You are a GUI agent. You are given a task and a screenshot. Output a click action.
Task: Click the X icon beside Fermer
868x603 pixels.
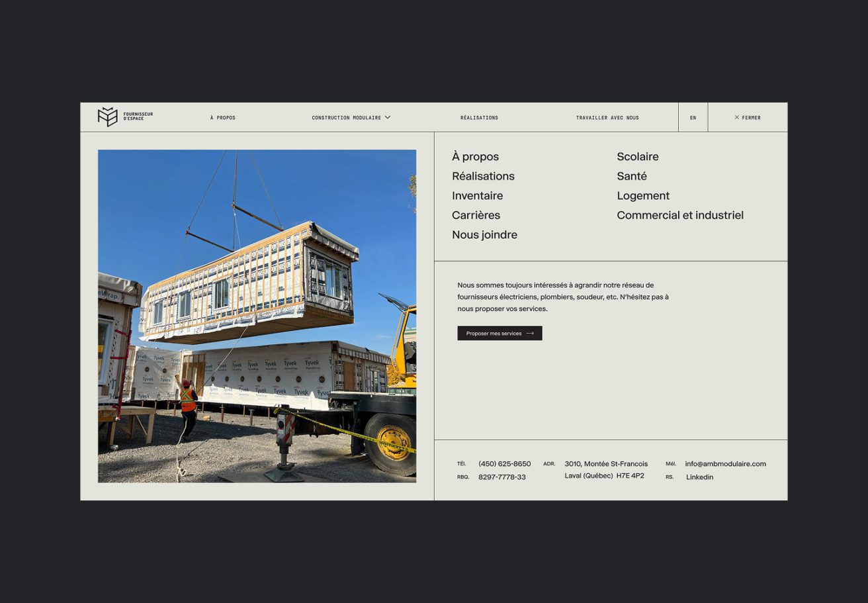pyautogui.click(x=736, y=118)
